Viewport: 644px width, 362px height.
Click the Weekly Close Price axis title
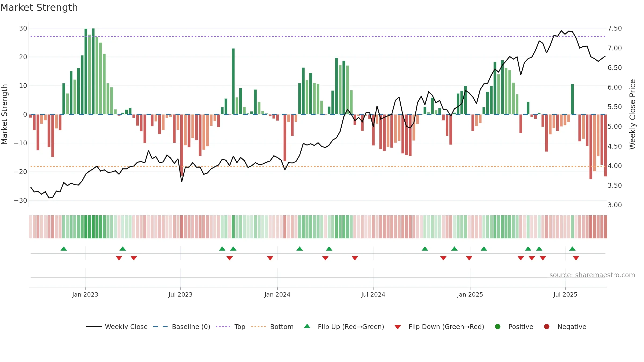point(632,114)
